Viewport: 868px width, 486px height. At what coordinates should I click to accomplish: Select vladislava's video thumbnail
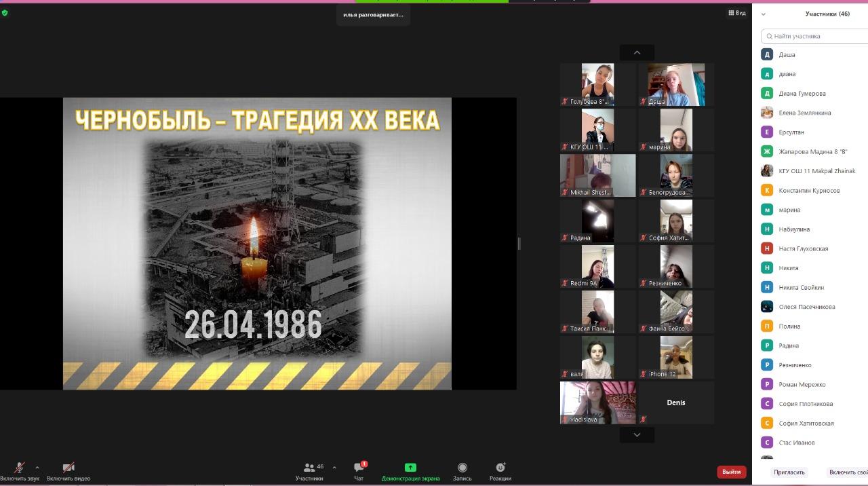[597, 403]
